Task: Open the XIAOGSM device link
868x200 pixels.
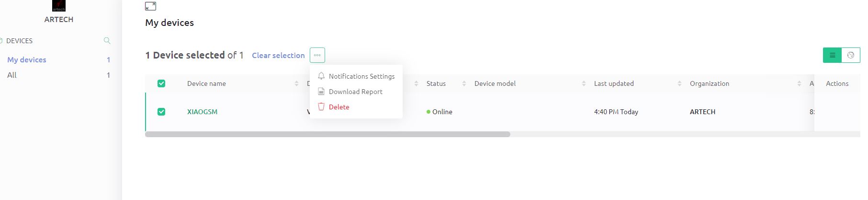Action: pos(202,112)
